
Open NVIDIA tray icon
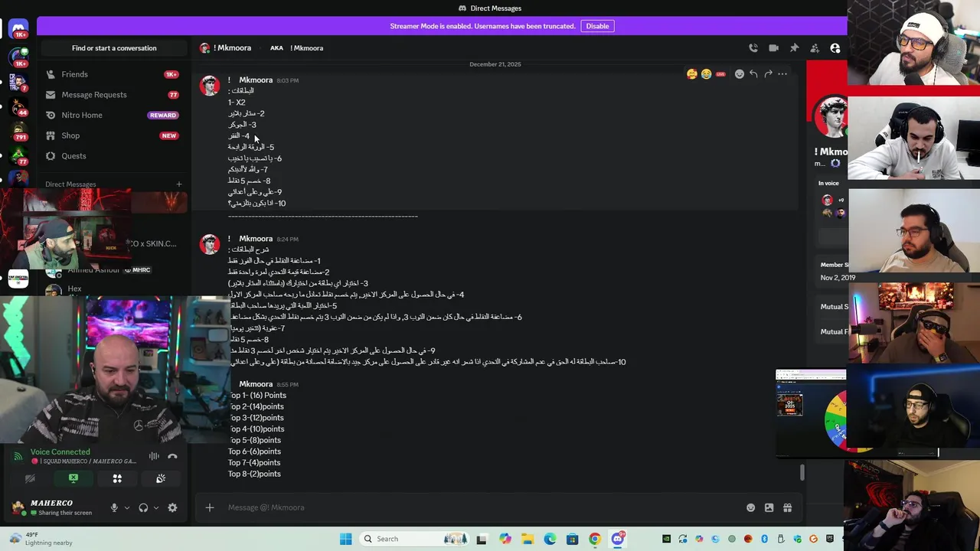click(x=666, y=539)
